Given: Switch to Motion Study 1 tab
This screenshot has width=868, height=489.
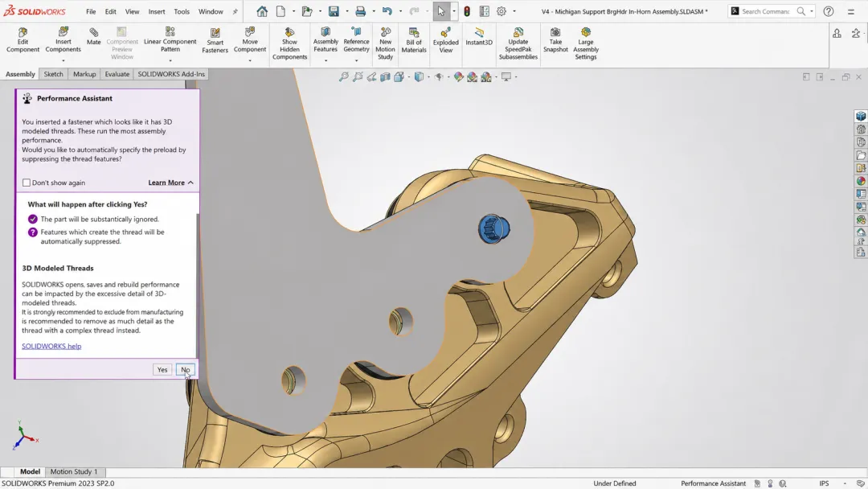Looking at the screenshot, I should pos(74,471).
